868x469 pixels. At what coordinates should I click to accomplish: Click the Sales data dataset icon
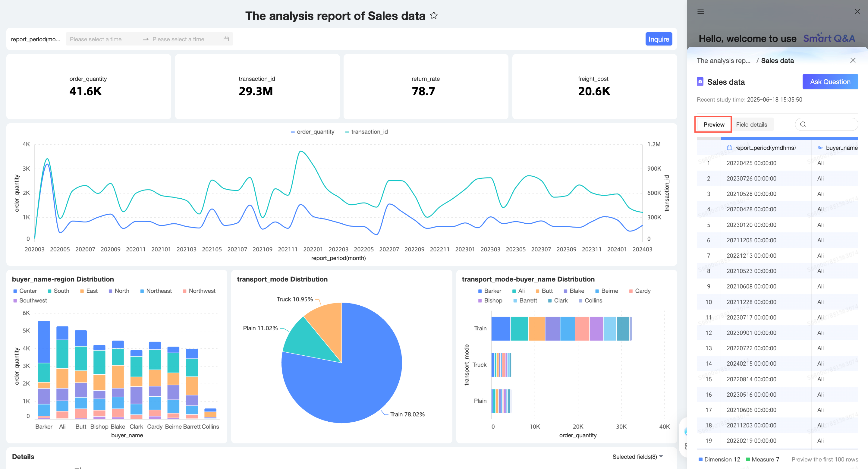700,82
